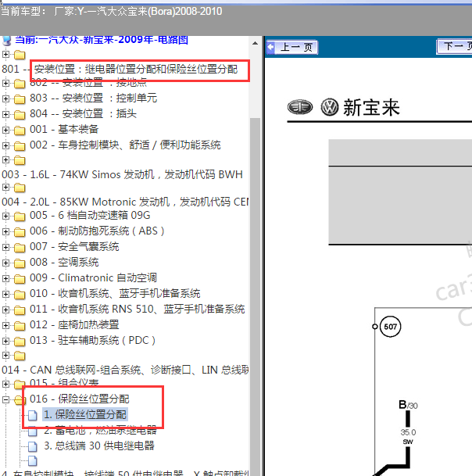Select the 801 继电器位置分配 tree entry
Viewport: 472px width, 476px height.
pyautogui.click(x=120, y=70)
